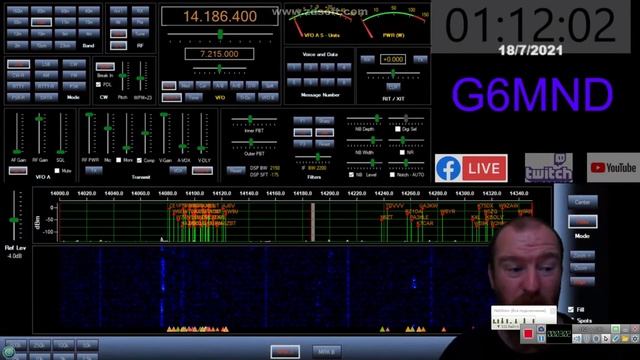The width and height of the screenshot is (640, 360).
Task: Click the CLR button under RIT / XIT
Action: tap(393, 87)
